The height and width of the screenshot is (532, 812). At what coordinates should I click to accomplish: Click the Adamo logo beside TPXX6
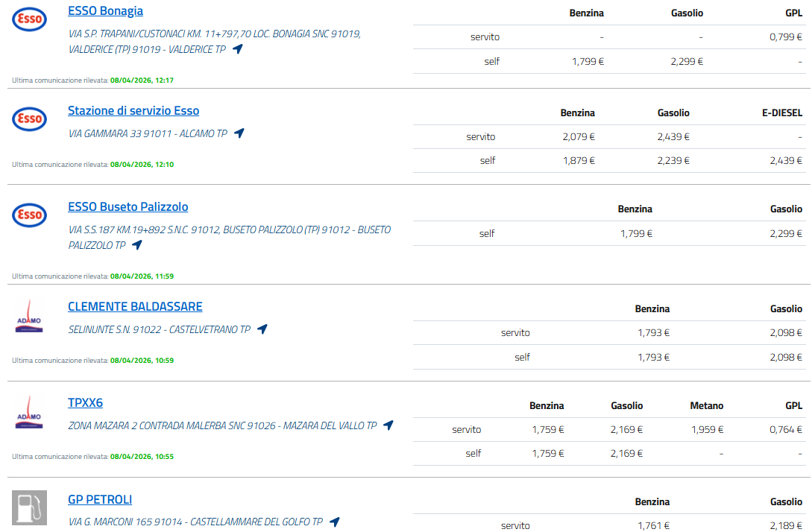point(29,411)
